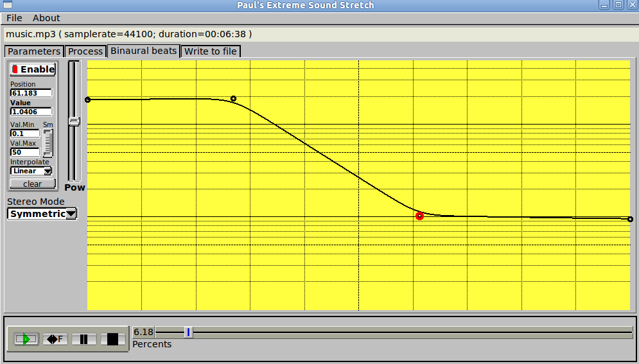
Task: Click the playback position slider handle
Action: [188, 332]
